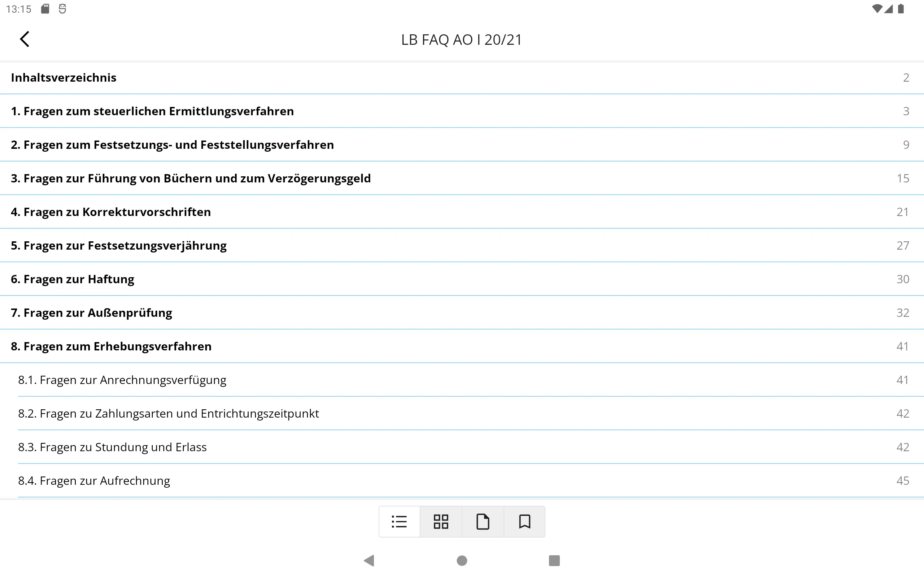Tap the 13:15 clock in status bar
The image size is (924, 578).
[19, 9]
